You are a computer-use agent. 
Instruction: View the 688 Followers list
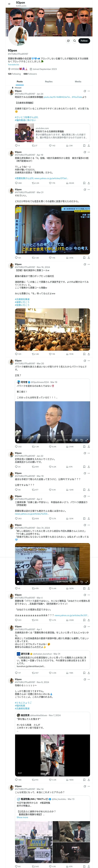click(x=30, y=74)
